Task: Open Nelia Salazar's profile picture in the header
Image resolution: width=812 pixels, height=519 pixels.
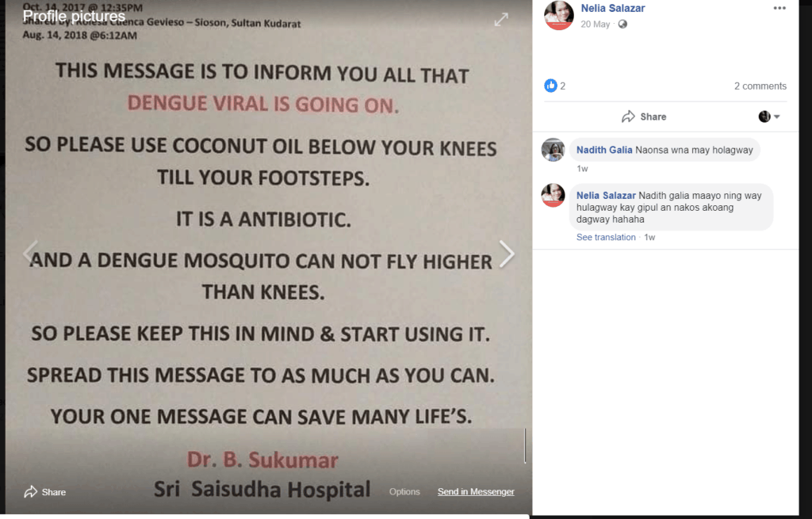Action: pos(559,14)
